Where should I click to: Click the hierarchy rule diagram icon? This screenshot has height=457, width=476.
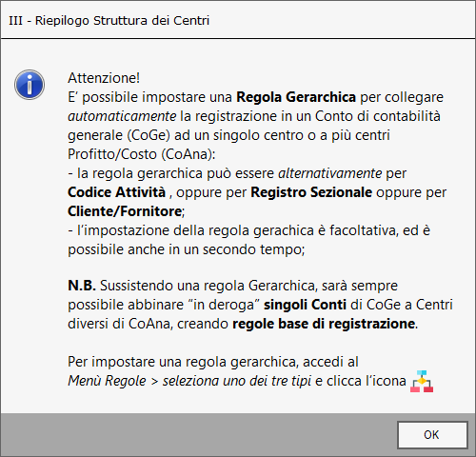point(422,381)
